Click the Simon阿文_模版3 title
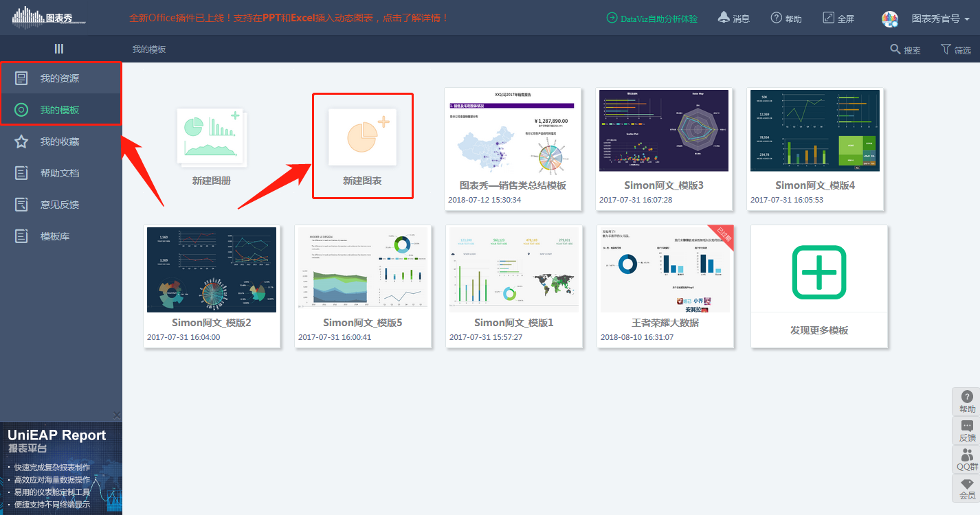This screenshot has height=515, width=980. tap(664, 185)
